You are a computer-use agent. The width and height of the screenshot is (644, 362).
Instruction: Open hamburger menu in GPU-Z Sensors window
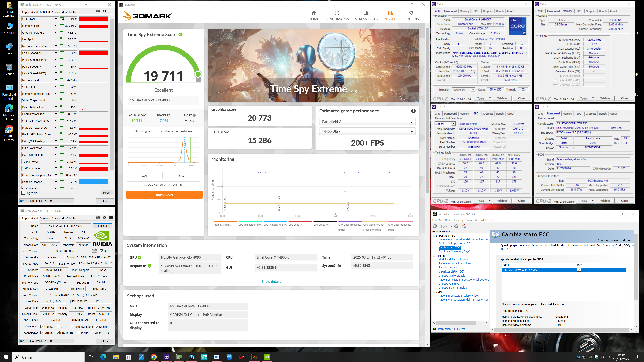[111, 11]
